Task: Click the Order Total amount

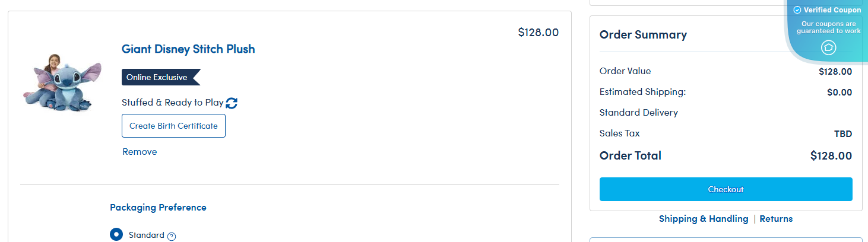Action: click(x=831, y=156)
